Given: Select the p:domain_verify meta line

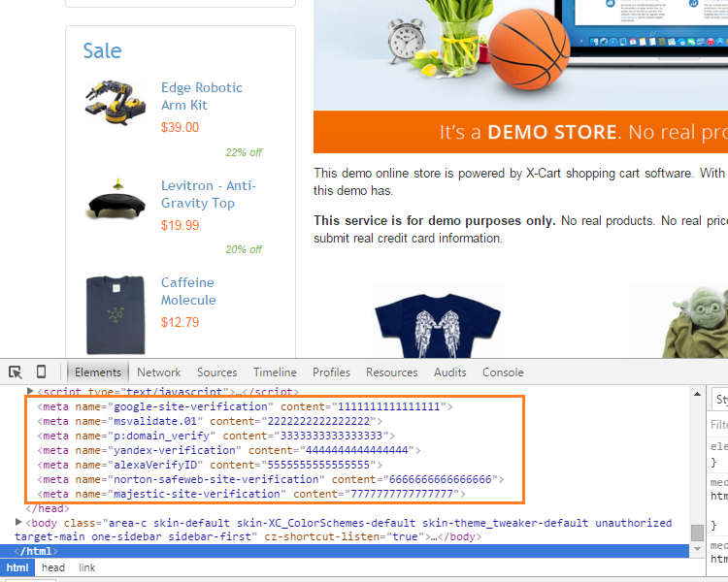Looking at the screenshot, I should pos(215,436).
